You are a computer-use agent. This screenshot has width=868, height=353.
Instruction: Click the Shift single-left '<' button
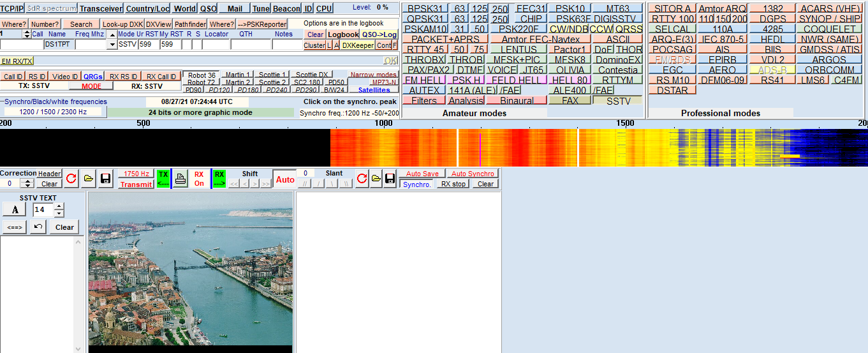click(x=244, y=184)
